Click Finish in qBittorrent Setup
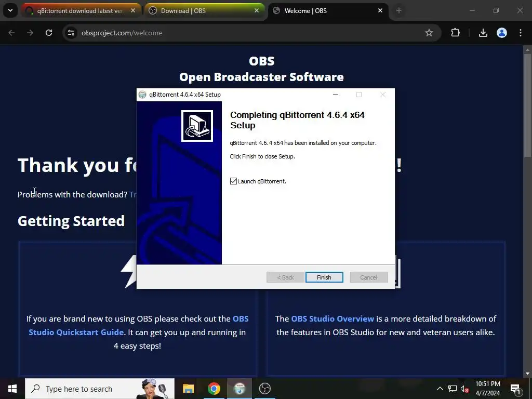 (x=324, y=277)
